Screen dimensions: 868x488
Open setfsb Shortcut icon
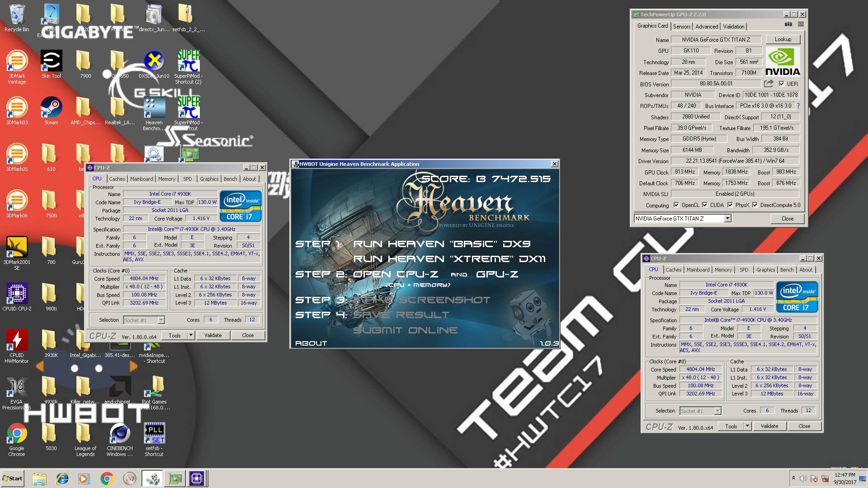click(154, 439)
